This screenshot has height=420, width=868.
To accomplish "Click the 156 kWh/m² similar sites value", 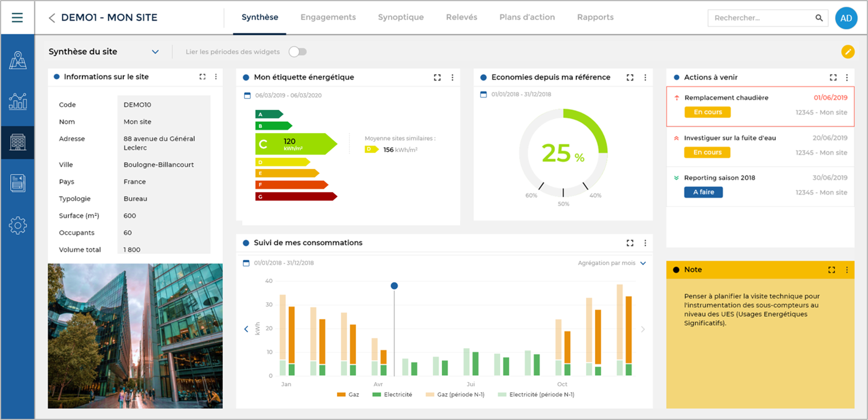I will point(400,150).
